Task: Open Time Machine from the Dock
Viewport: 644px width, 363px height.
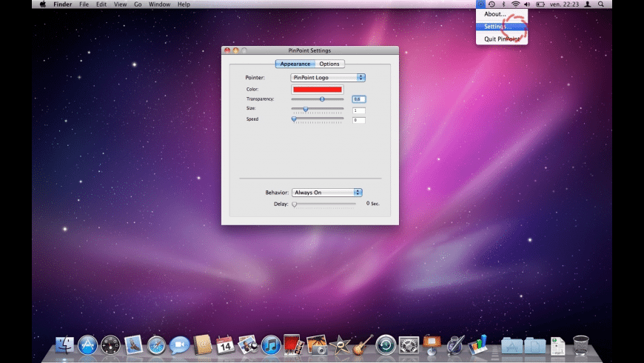Action: (386, 345)
